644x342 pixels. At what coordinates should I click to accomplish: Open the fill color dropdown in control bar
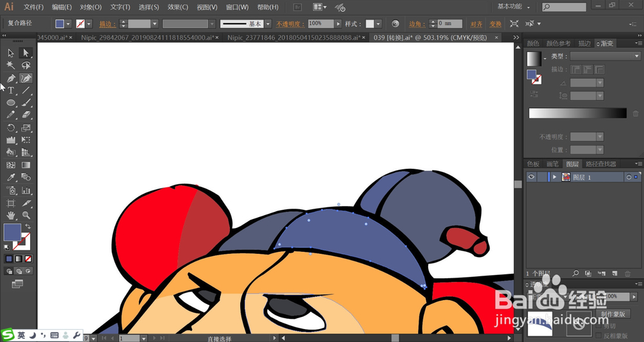[68, 24]
